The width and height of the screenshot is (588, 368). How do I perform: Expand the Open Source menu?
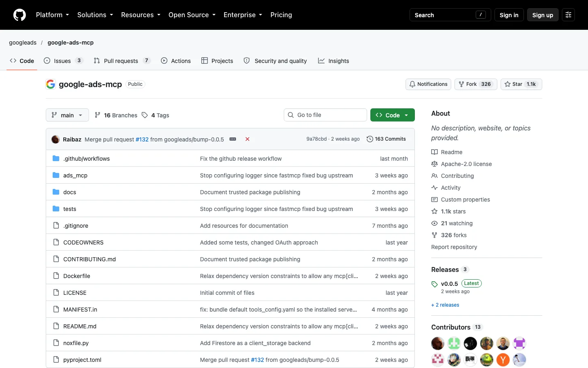pyautogui.click(x=192, y=15)
